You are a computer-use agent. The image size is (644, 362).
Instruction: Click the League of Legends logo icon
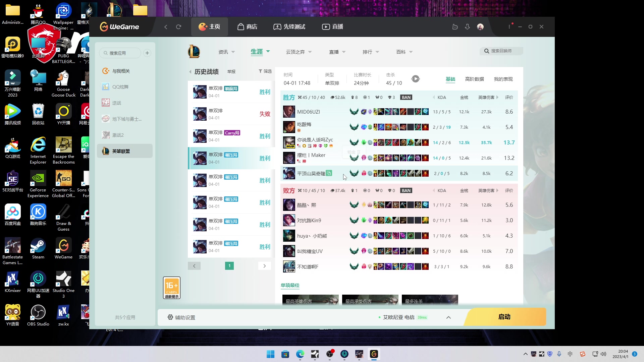[194, 52]
